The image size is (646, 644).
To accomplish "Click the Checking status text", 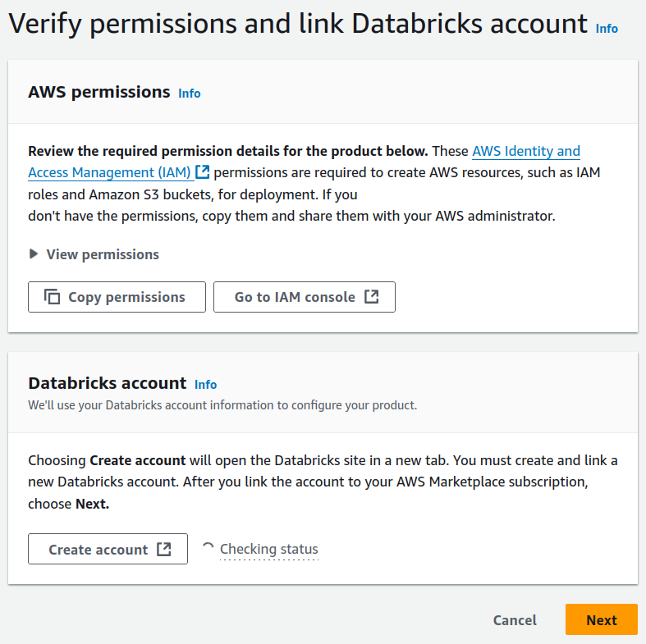I will [x=268, y=550].
